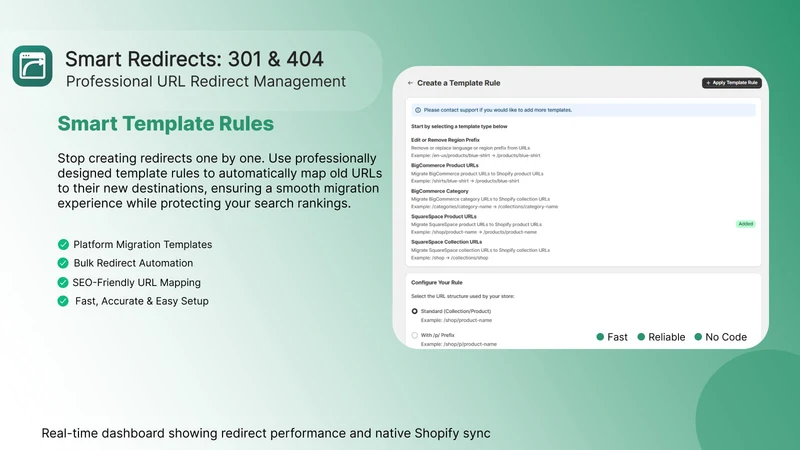Click the Example: /shop/product-name text under Standard

pos(456,320)
